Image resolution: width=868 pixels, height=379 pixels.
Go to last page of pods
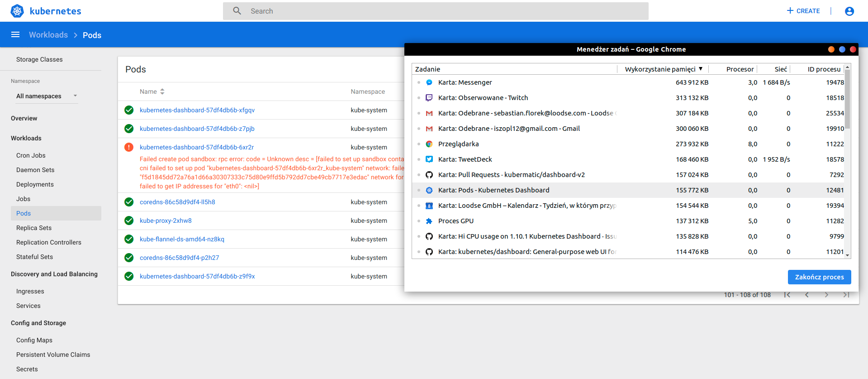pos(846,295)
